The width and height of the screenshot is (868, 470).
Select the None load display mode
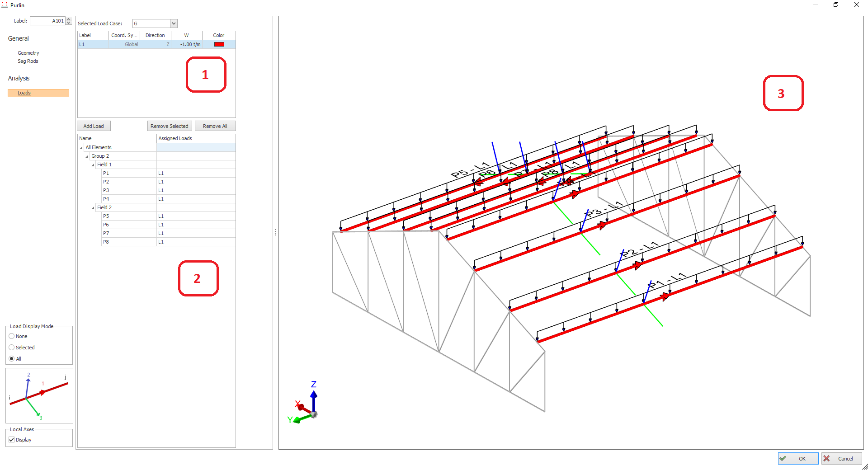tap(12, 336)
